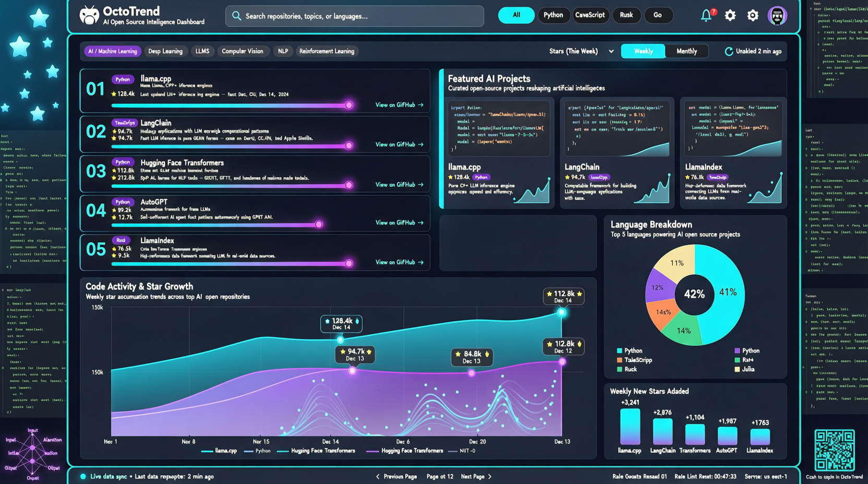Open the Stars (Thie Week) sort dropdown

click(581, 51)
